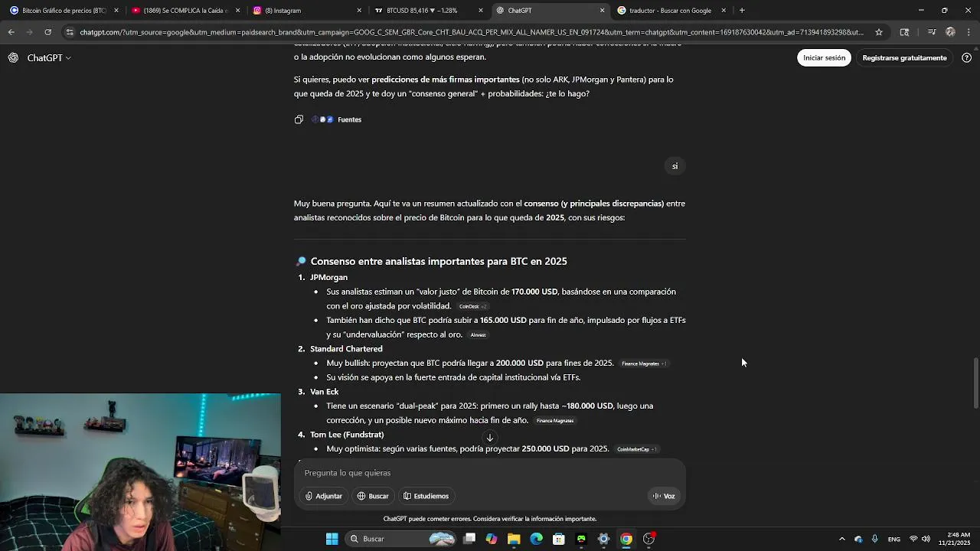Close the ChatGPT tab

[602, 11]
